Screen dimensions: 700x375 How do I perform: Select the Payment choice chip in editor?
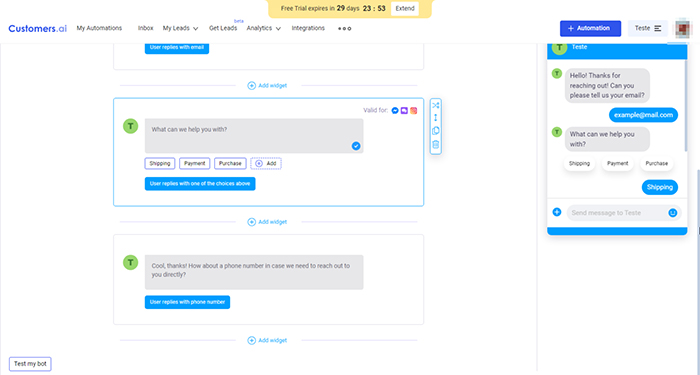click(195, 163)
